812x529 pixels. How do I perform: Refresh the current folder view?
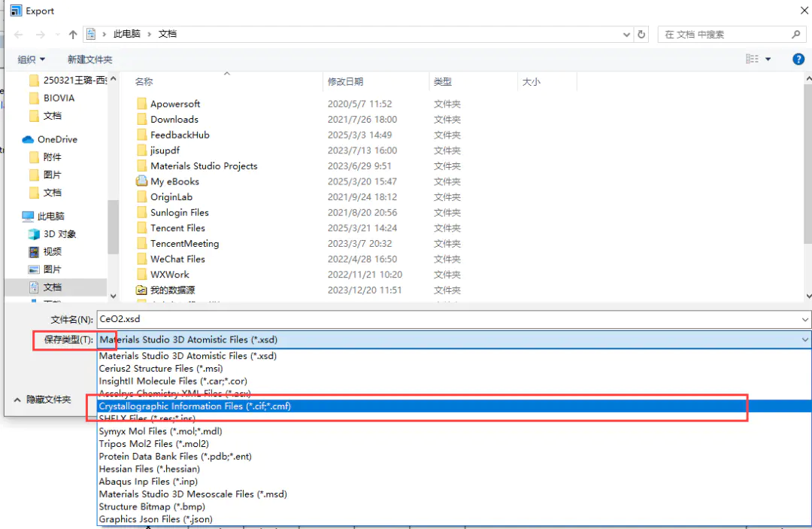tap(641, 34)
